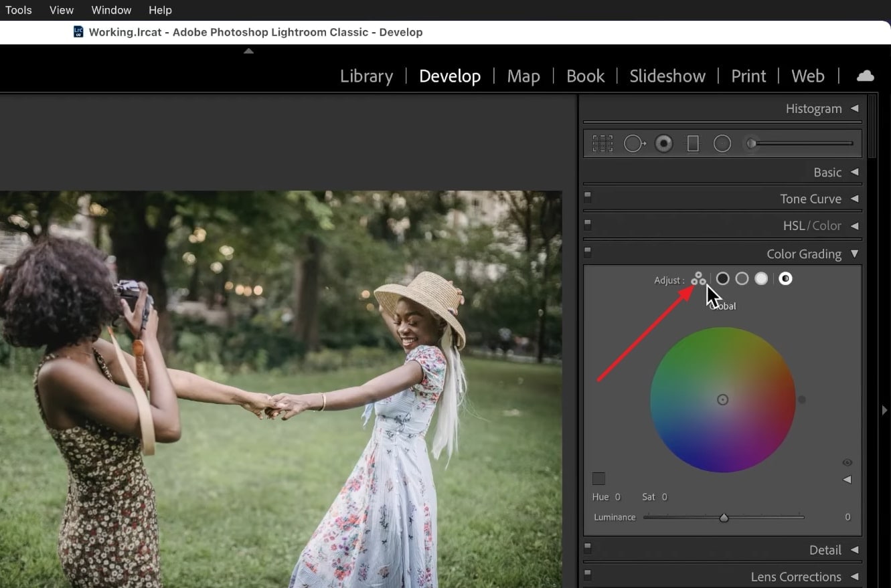This screenshot has height=588, width=891.
Task: Choose the Midtones color grading wheel
Action: click(742, 278)
